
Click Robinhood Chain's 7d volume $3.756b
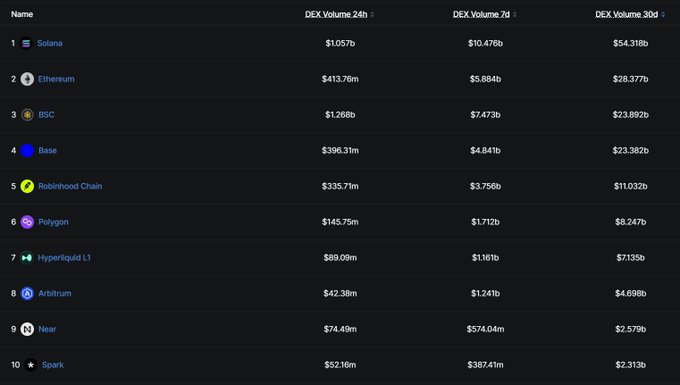(485, 186)
